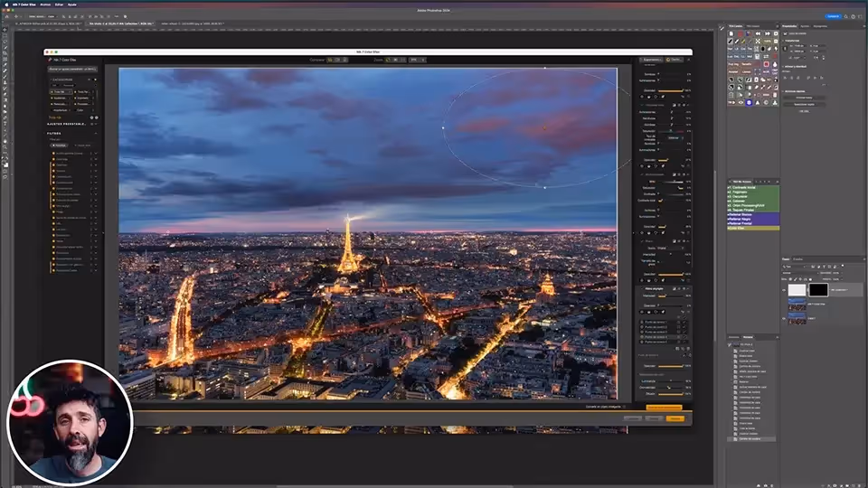Click the orange apply button in Color Efex

(675, 418)
